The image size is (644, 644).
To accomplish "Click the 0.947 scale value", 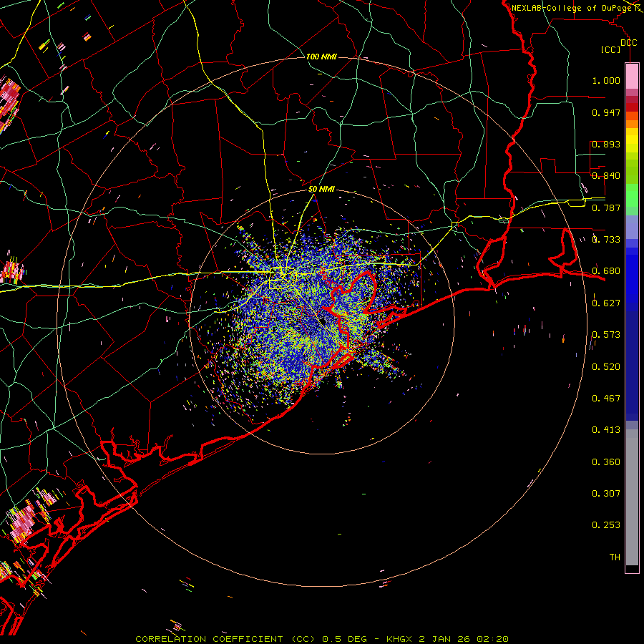I will (606, 112).
